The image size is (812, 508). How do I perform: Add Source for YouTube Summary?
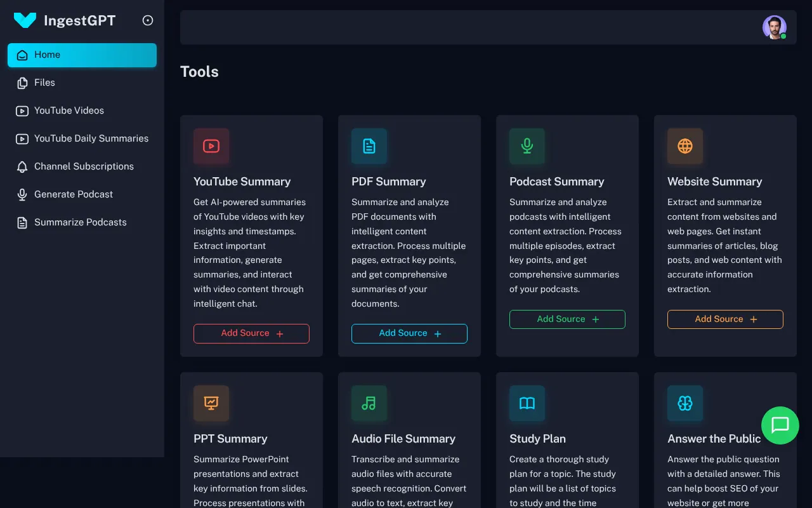click(251, 333)
